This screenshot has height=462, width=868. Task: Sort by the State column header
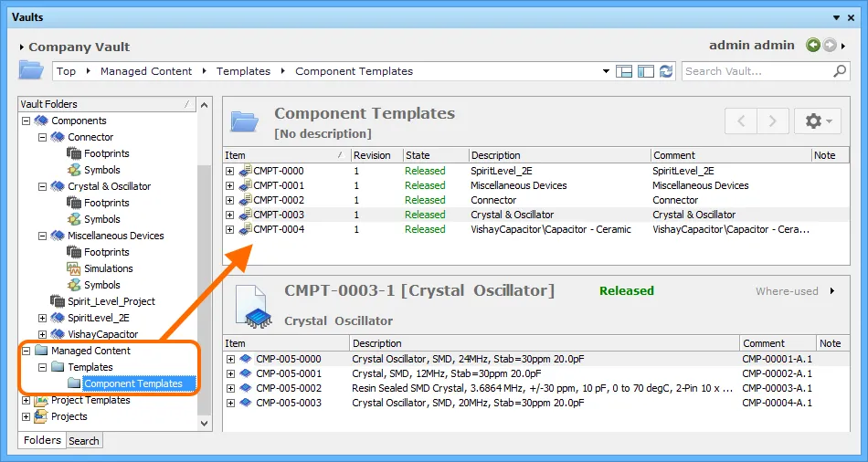(x=436, y=155)
